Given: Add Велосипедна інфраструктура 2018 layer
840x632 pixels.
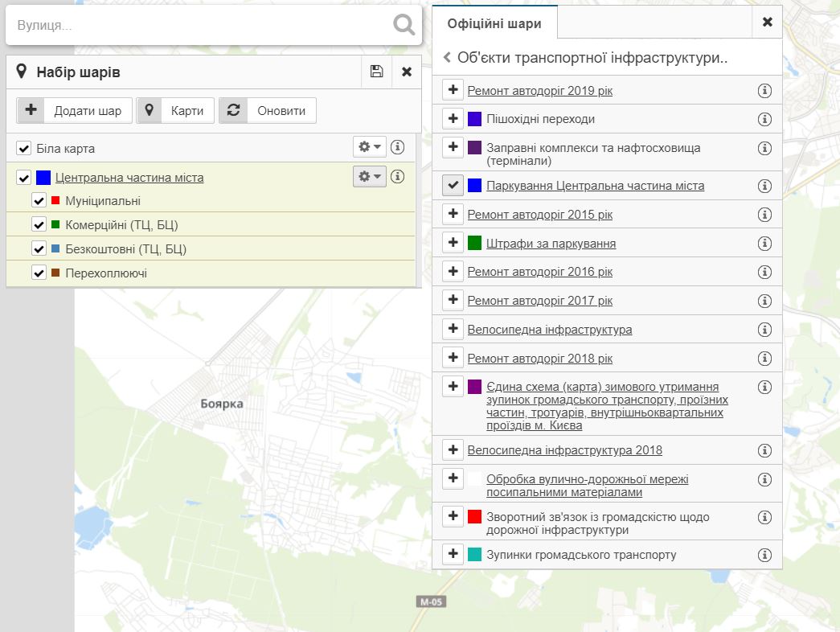Looking at the screenshot, I should point(453,449).
